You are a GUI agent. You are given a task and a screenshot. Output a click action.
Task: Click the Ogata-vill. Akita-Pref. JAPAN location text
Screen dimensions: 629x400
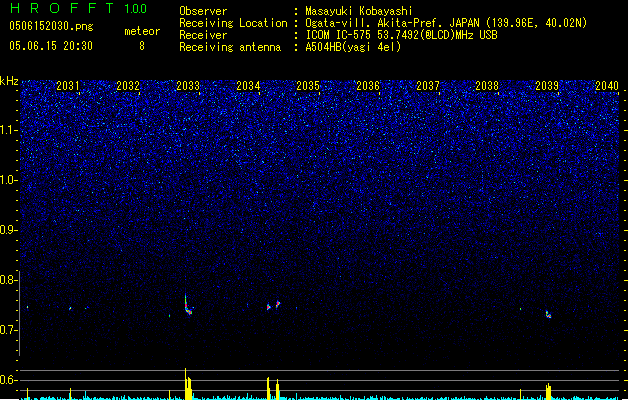446,23
